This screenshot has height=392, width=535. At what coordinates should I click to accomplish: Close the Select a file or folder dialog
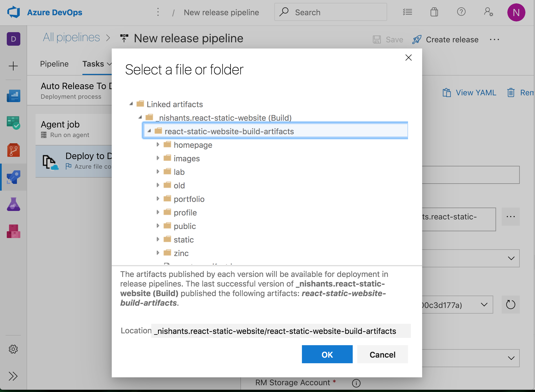408,58
